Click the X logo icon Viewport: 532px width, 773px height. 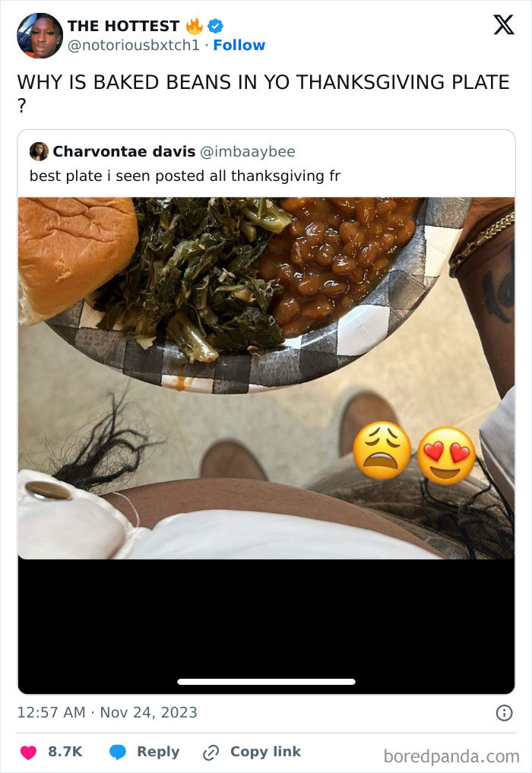pyautogui.click(x=503, y=24)
